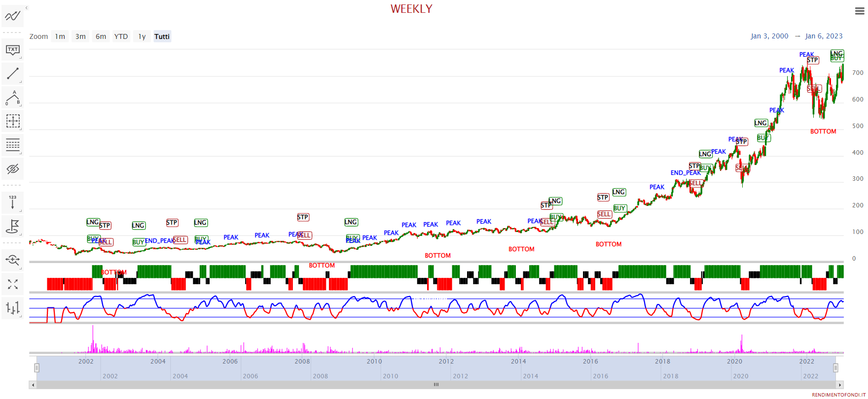This screenshot has height=399, width=868.
Task: Choose the A-B crooked line tool
Action: tap(12, 98)
